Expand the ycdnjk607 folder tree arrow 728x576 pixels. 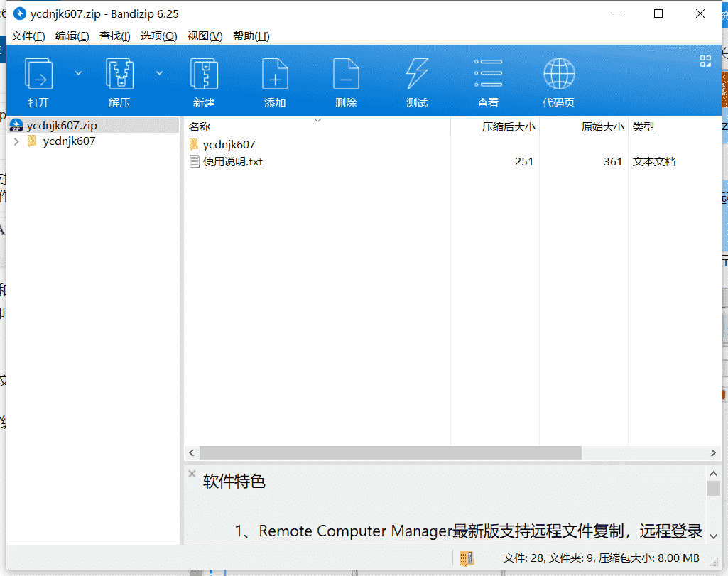pyautogui.click(x=17, y=141)
